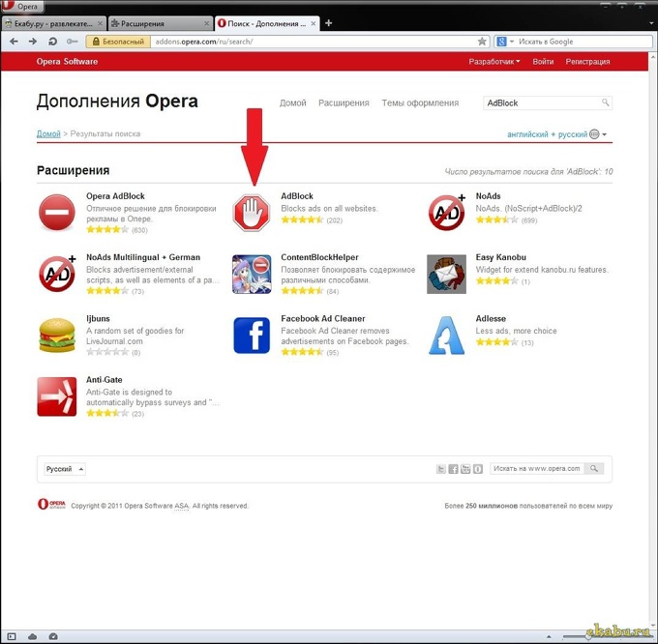Click Регистрация link
The width and height of the screenshot is (658, 644).
tap(587, 62)
